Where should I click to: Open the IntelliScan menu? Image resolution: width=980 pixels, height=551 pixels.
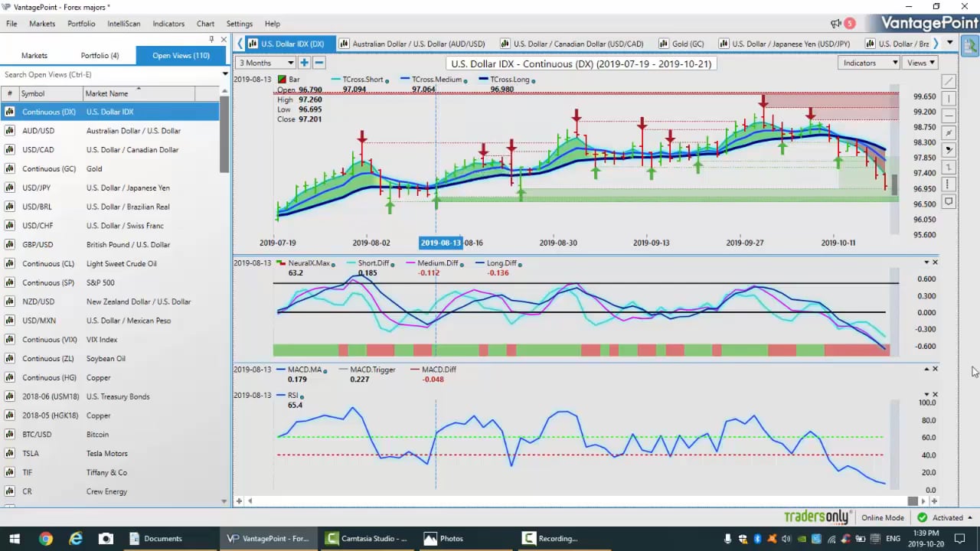pyautogui.click(x=123, y=24)
